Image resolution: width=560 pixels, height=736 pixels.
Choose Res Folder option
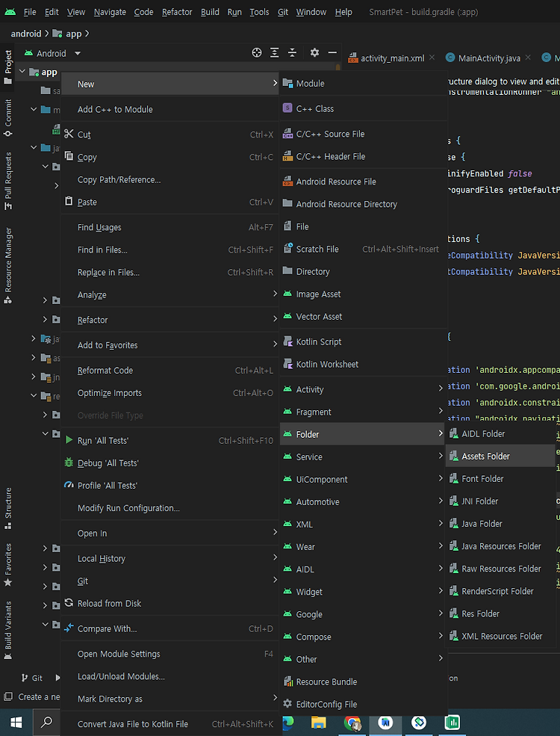click(x=500, y=613)
